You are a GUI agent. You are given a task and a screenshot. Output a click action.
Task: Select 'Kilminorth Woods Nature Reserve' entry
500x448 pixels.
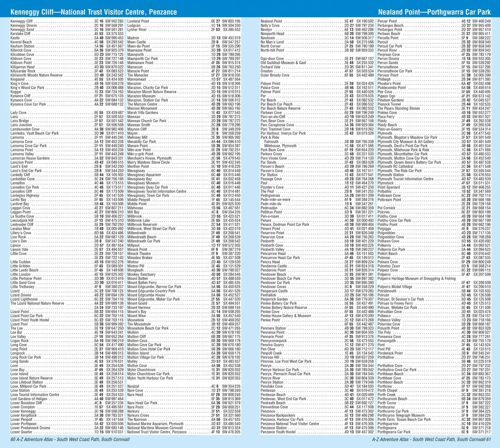click(67, 75)
